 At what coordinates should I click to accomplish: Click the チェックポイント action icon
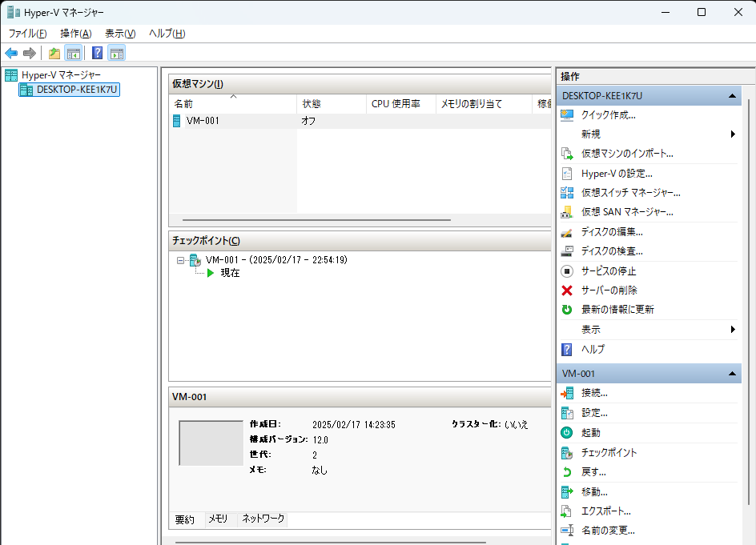coord(567,453)
